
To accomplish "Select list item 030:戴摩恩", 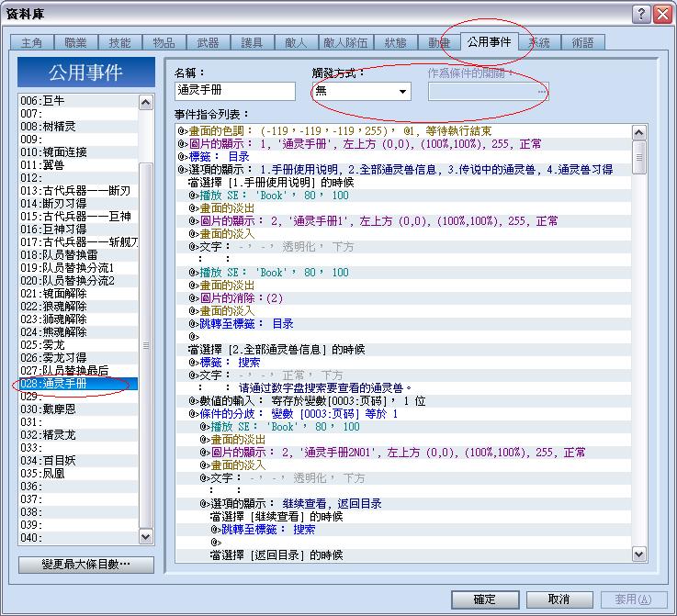I will [78, 409].
